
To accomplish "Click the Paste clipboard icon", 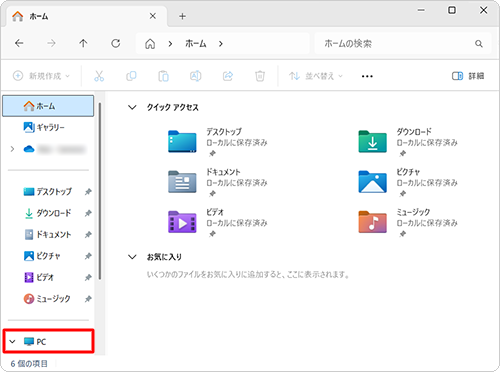I will click(163, 76).
